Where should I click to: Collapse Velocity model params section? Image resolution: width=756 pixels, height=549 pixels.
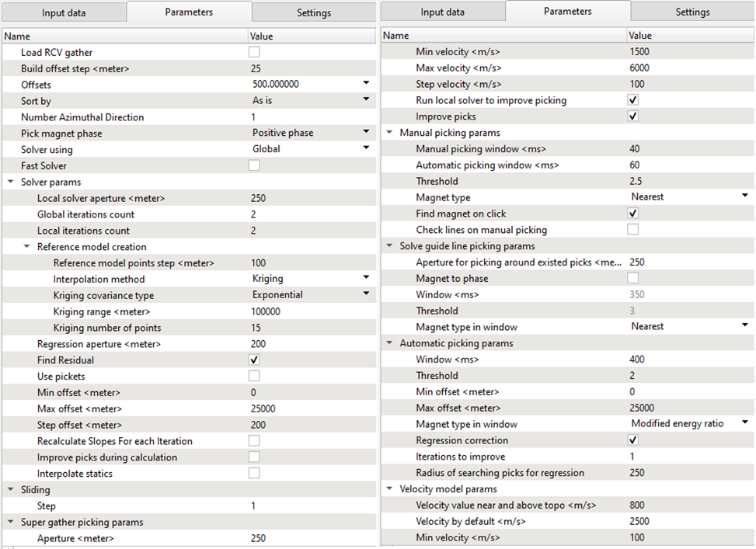click(390, 489)
